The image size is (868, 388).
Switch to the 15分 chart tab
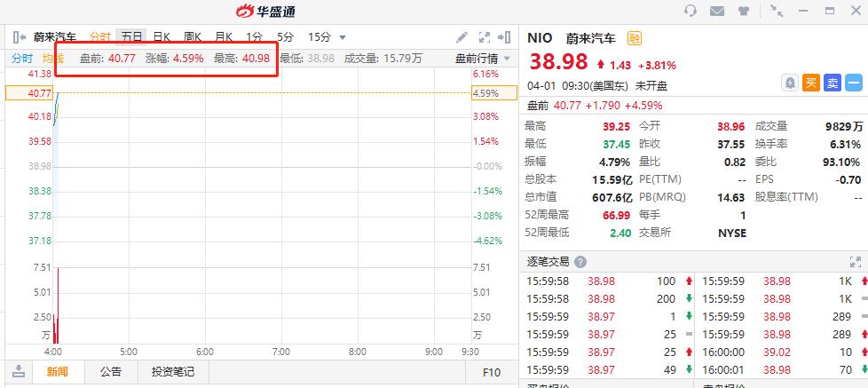[320, 37]
